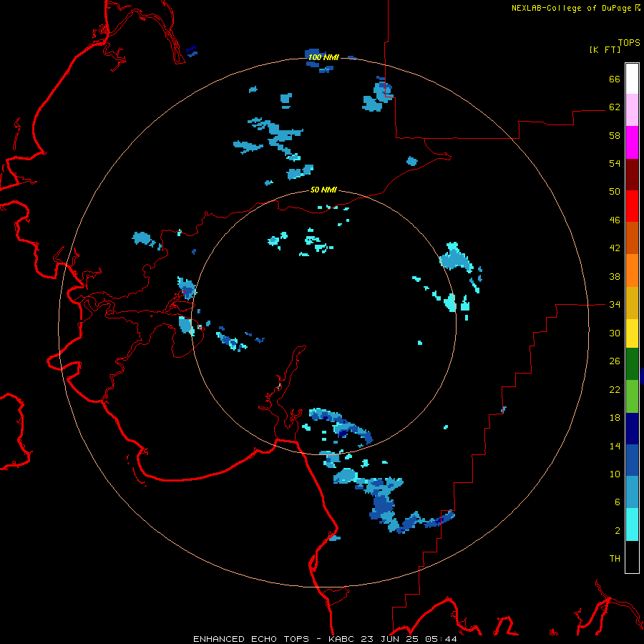Click the burnt orange legend swatch
The height and width of the screenshot is (644, 644).
(x=632, y=238)
